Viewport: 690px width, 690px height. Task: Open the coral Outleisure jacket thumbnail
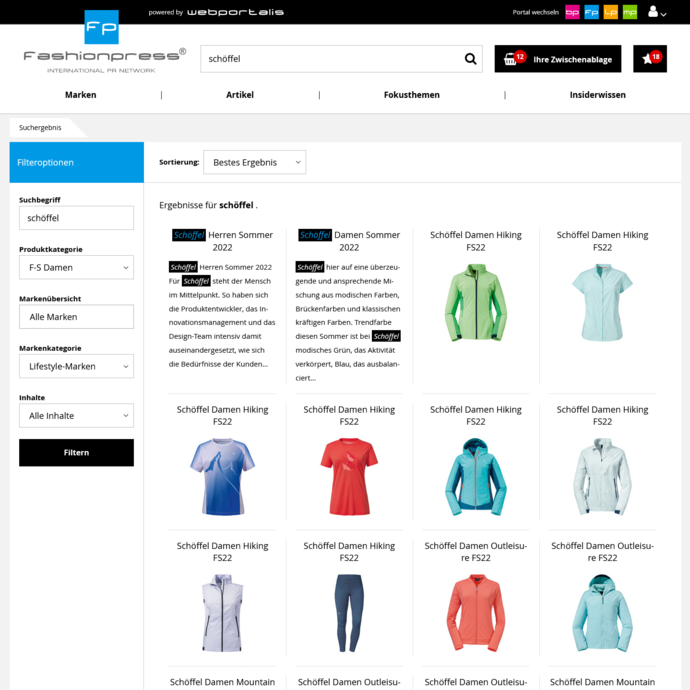[476, 613]
